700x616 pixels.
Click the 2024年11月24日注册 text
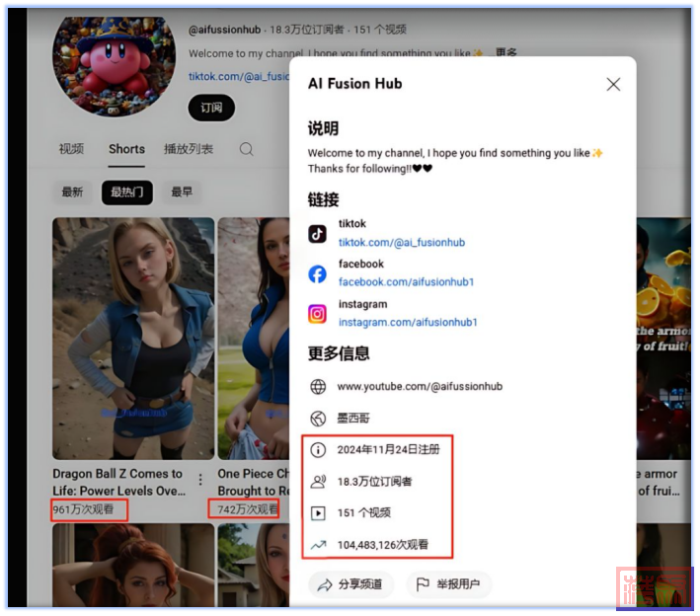click(x=388, y=449)
